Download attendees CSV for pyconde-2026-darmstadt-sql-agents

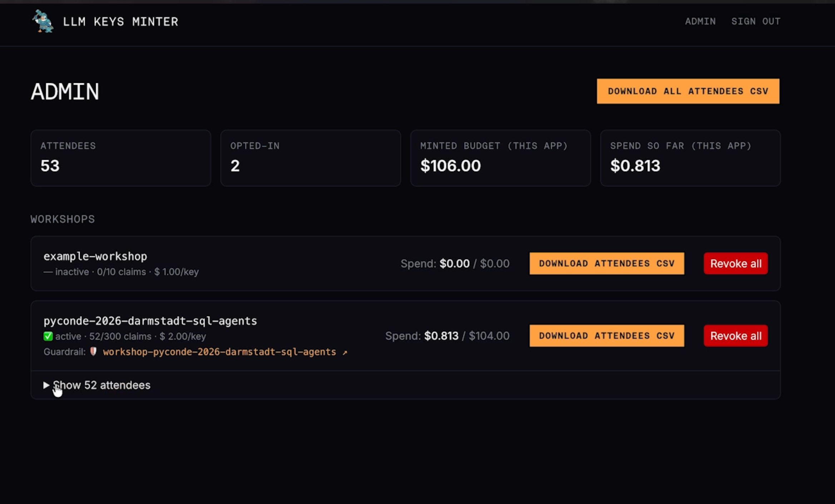[x=607, y=336]
